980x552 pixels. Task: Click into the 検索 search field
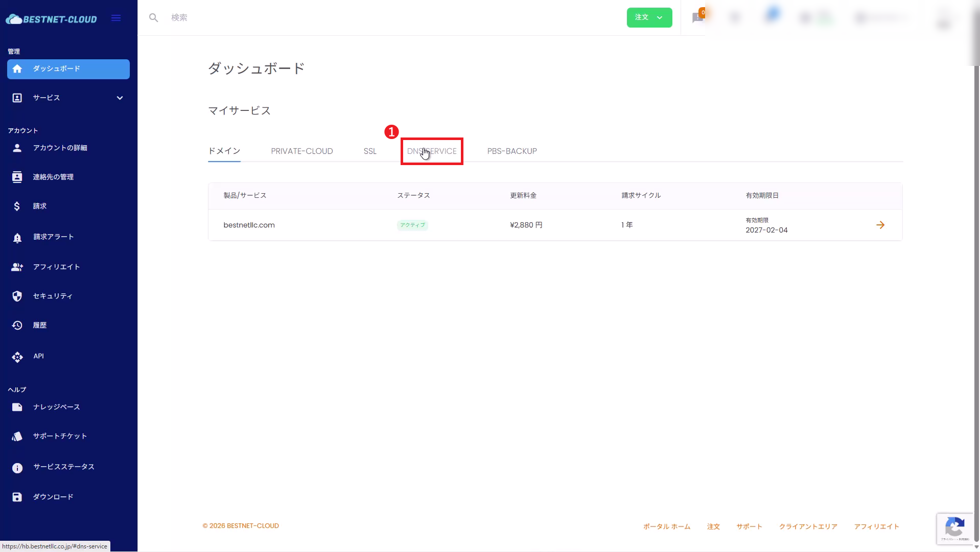(358, 18)
